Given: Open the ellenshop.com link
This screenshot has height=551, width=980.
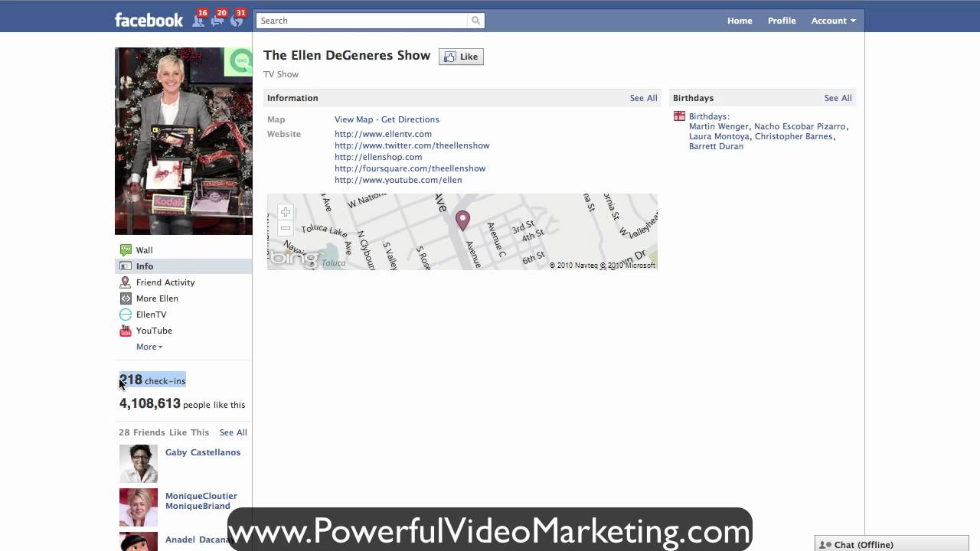Looking at the screenshot, I should (x=378, y=157).
